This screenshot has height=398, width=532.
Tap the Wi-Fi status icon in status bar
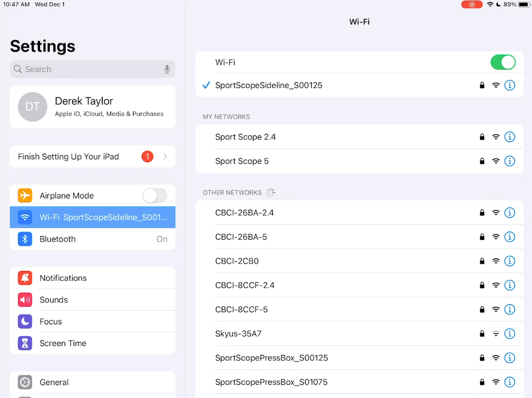[490, 4]
